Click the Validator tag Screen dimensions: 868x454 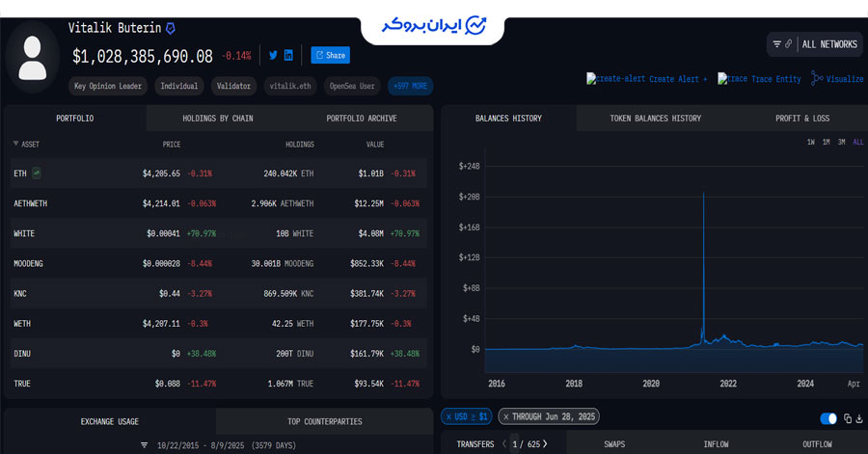[x=233, y=86]
